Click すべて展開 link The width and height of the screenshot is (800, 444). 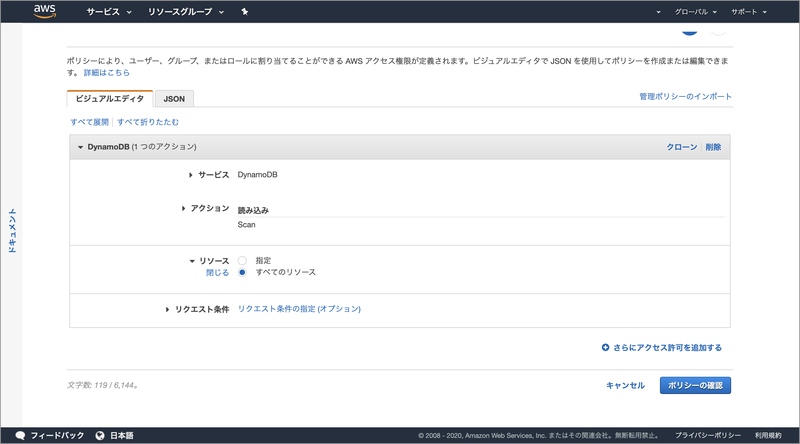[89, 122]
